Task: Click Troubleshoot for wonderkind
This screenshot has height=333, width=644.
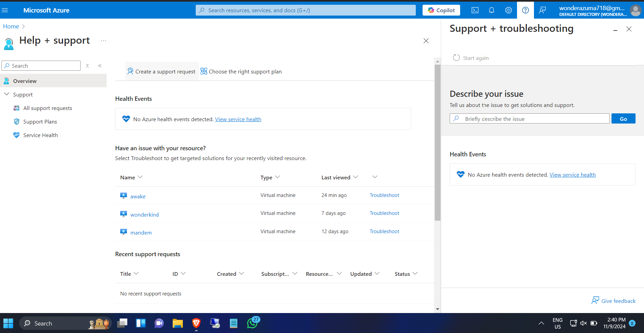Action: (384, 213)
